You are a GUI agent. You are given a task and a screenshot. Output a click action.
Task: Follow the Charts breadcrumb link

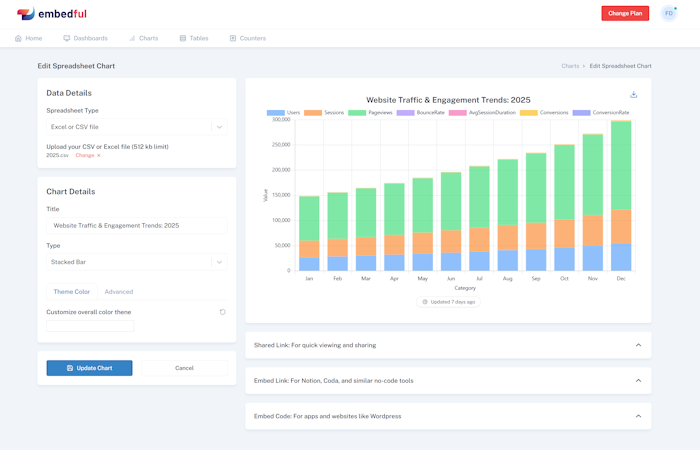point(570,66)
